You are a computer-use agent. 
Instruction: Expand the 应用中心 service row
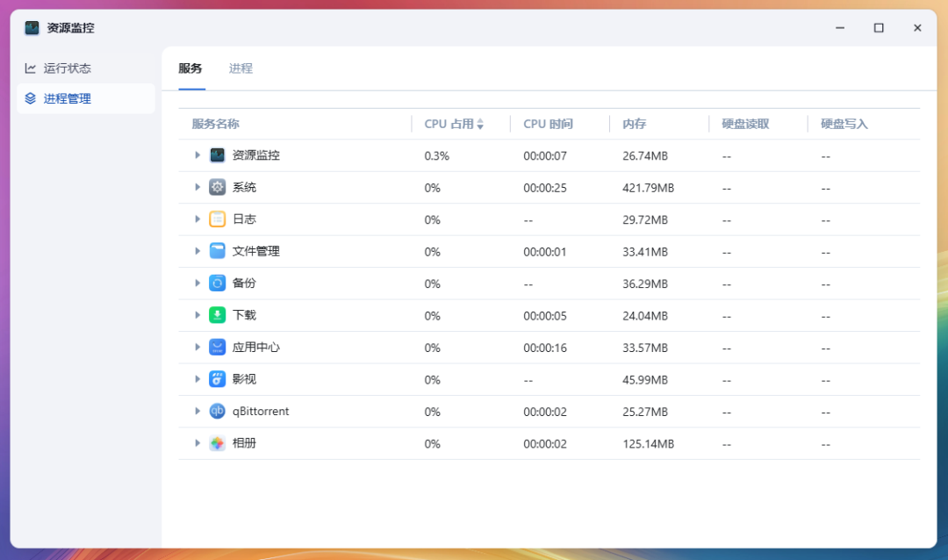pyautogui.click(x=197, y=347)
